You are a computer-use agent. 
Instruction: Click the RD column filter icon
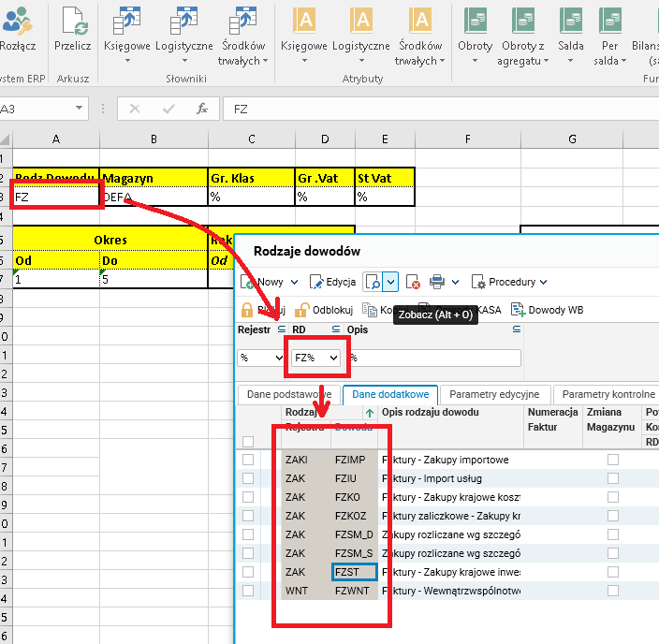point(336,329)
